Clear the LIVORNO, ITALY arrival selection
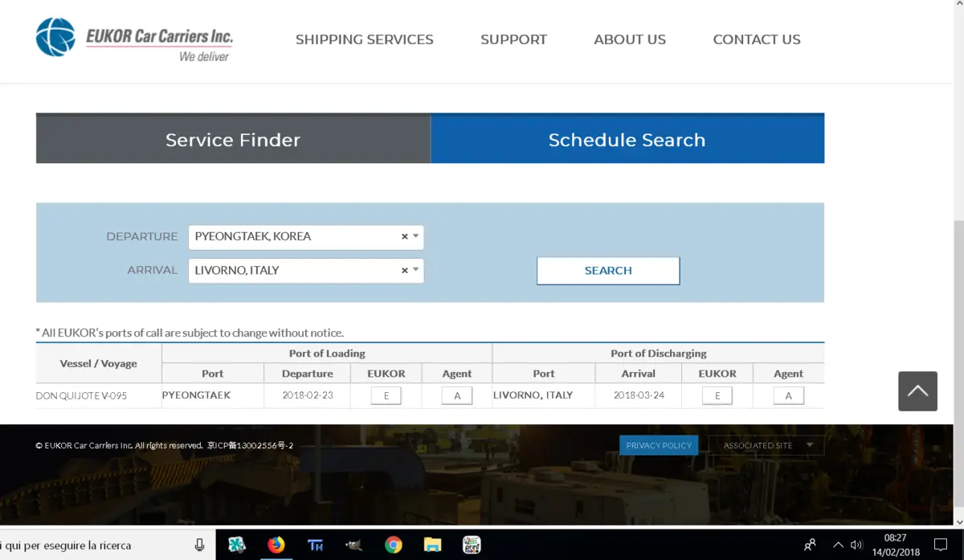 (404, 270)
